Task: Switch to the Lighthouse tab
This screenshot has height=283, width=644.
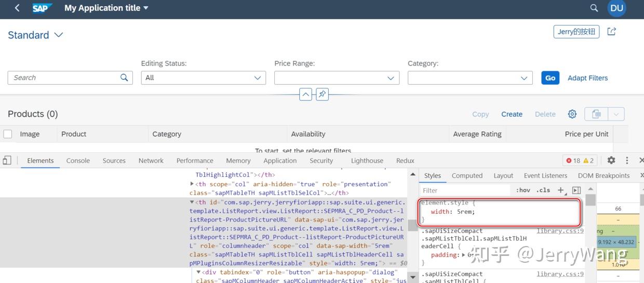Action: (x=367, y=161)
